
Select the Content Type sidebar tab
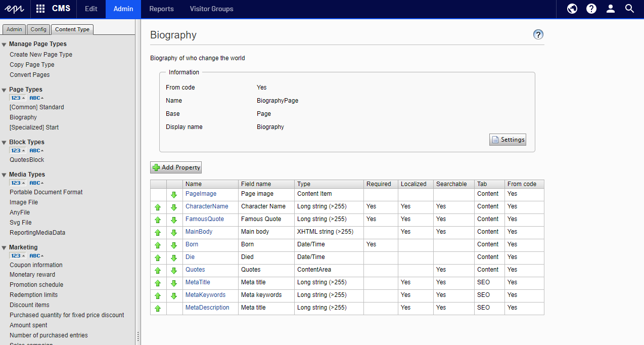[72, 29]
